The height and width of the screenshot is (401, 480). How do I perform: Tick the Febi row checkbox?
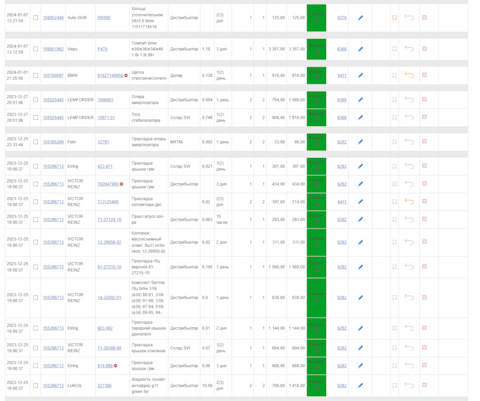[36, 142]
